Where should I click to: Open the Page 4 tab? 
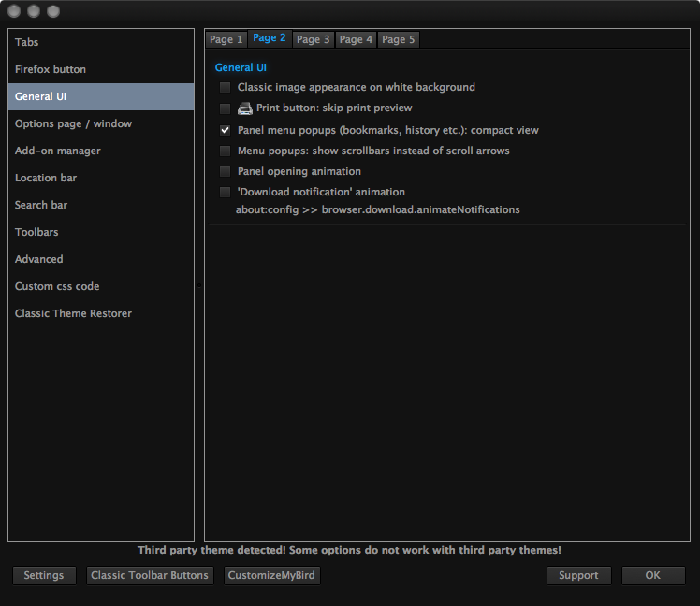356,39
